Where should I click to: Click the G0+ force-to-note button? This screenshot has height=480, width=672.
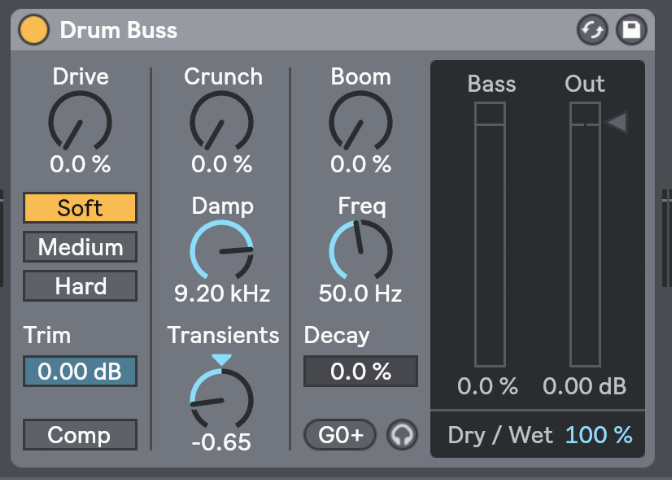[x=340, y=435]
